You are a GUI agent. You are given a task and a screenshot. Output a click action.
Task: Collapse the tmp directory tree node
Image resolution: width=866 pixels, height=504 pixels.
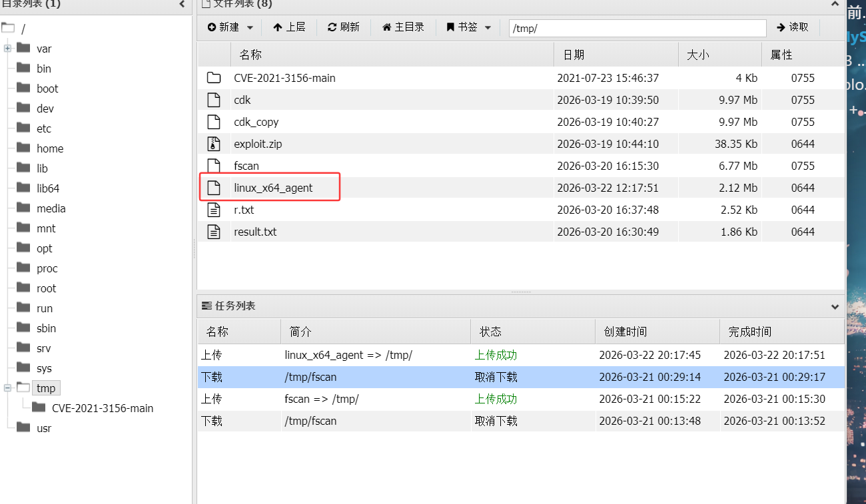click(7, 388)
